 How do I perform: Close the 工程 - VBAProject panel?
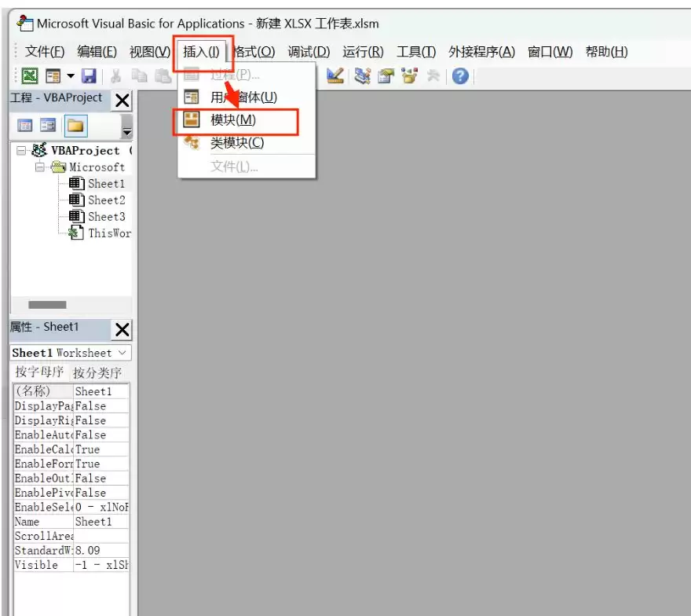[122, 101]
